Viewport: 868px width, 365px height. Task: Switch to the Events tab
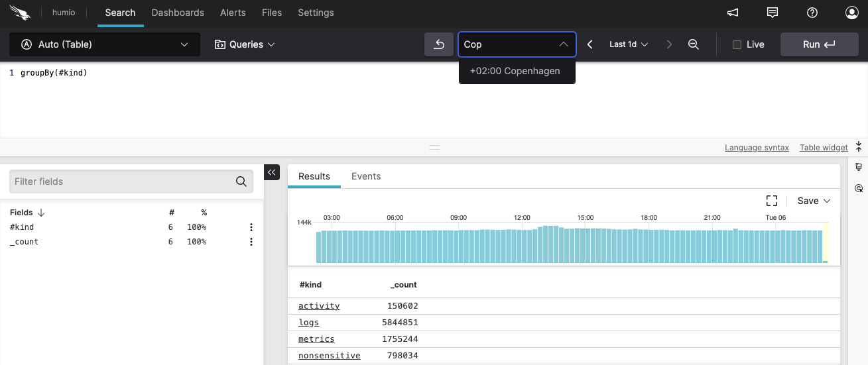(x=366, y=176)
